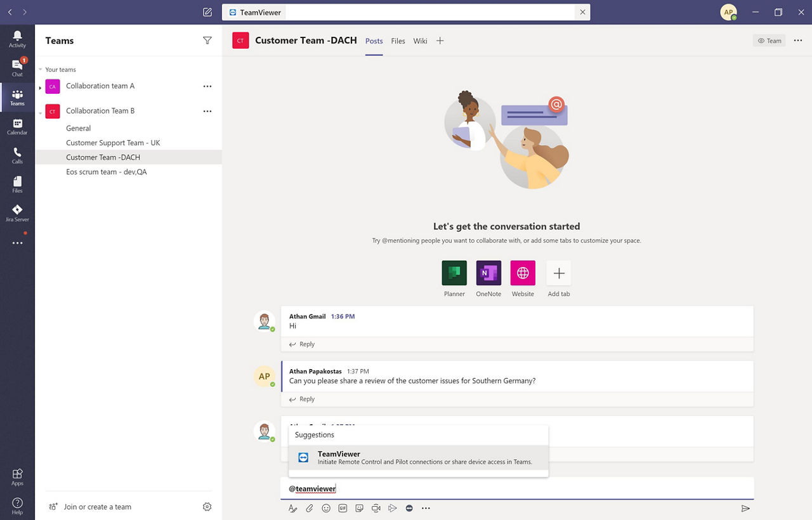
Task: Open the Chat section with unread notification
Action: point(17,67)
